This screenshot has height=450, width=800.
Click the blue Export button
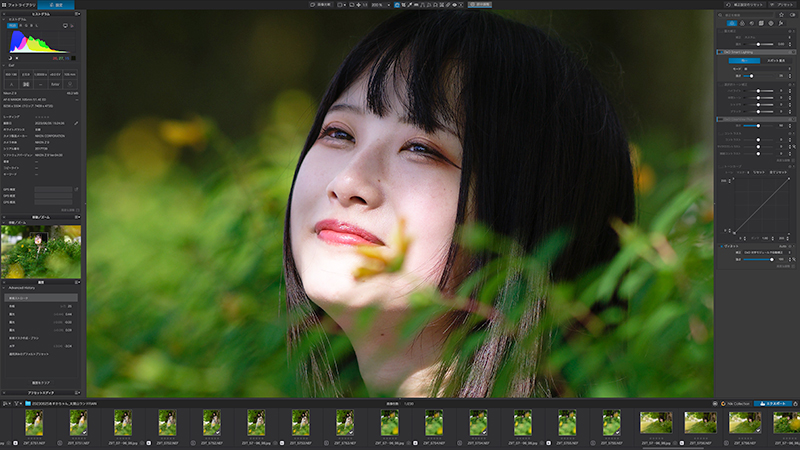coord(772,404)
